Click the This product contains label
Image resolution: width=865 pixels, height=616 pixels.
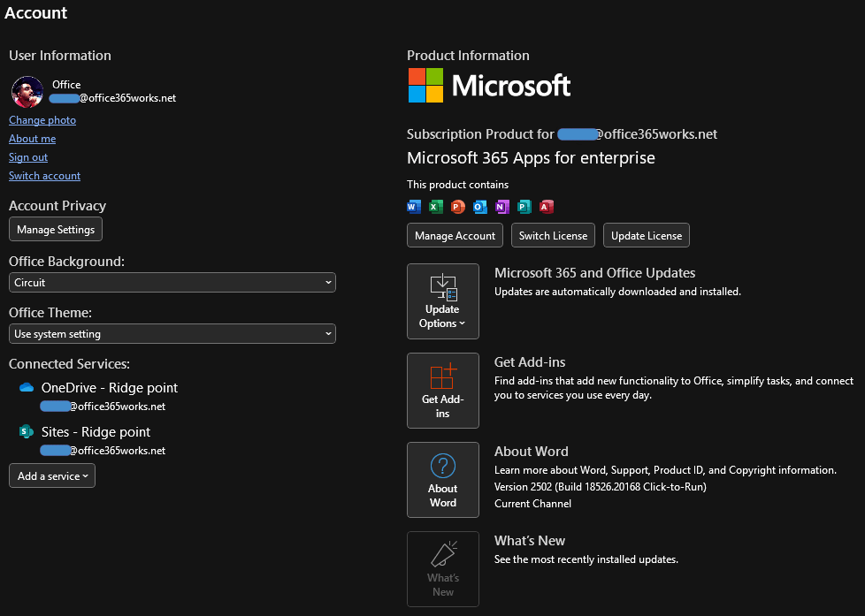click(458, 185)
